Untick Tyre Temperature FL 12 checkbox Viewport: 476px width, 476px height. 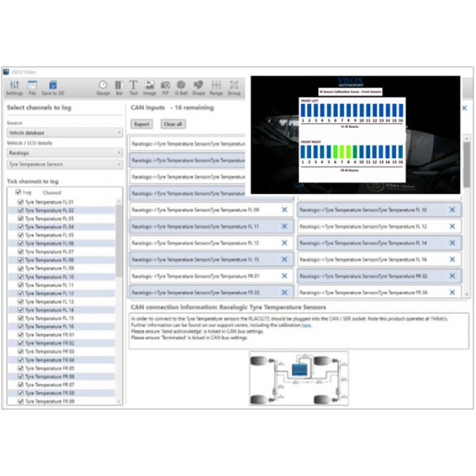pyautogui.click(x=21, y=293)
